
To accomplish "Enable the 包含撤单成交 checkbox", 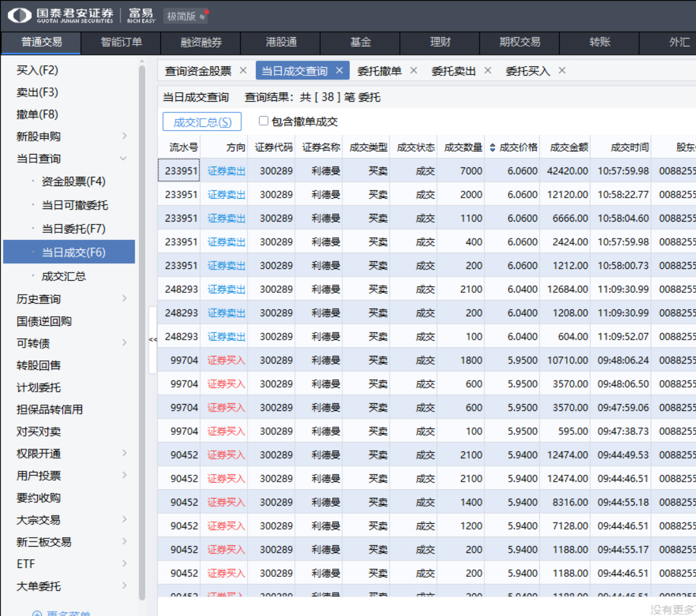I will coord(264,121).
